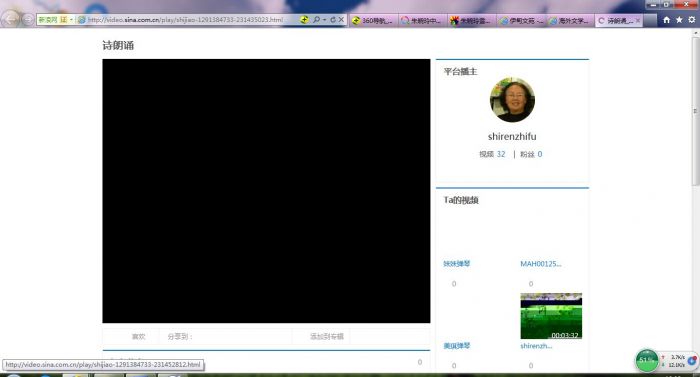Viewport: 700px width, 377px height.
Task: Expand the dropdown beside the green address bar label
Action: (x=71, y=20)
